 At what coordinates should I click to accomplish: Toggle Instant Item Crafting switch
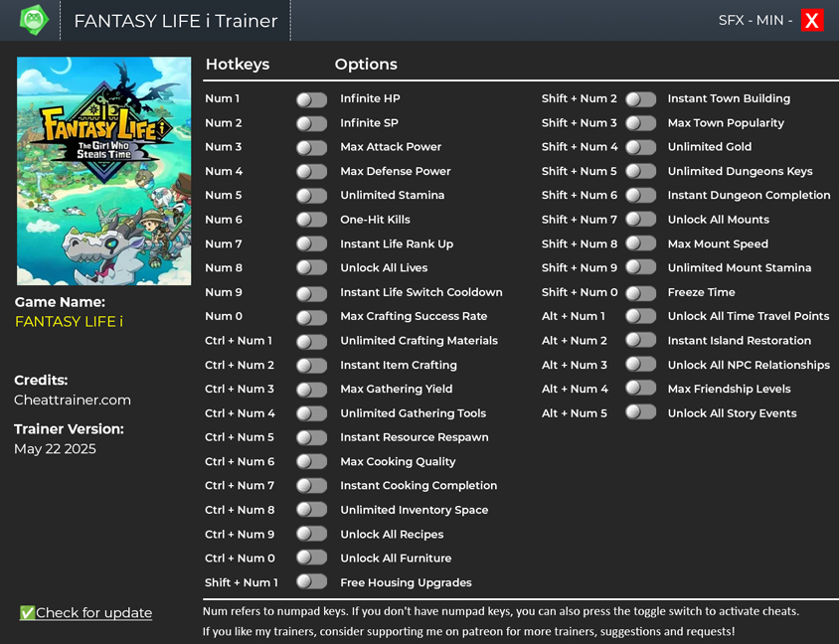click(x=311, y=366)
